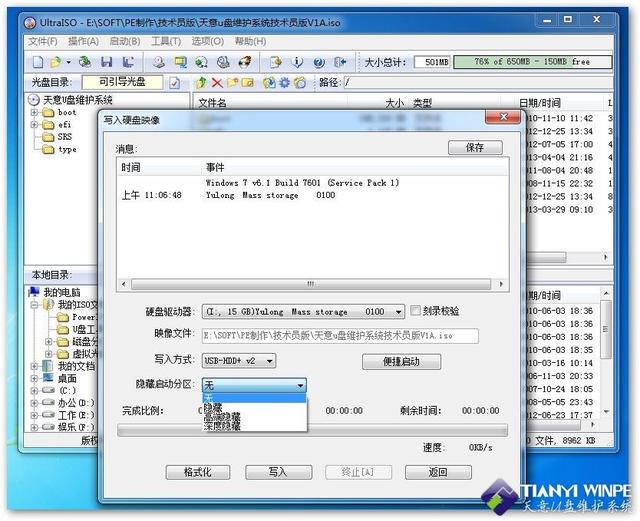Image resolution: width=640 pixels, height=521 pixels.
Task: Click the Open file folder icon in toolbar
Action: click(x=55, y=62)
